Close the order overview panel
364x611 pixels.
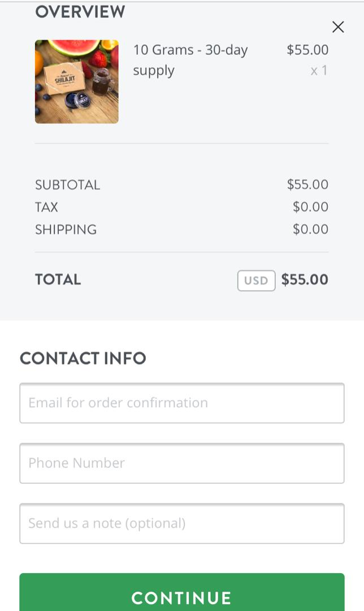tap(338, 27)
